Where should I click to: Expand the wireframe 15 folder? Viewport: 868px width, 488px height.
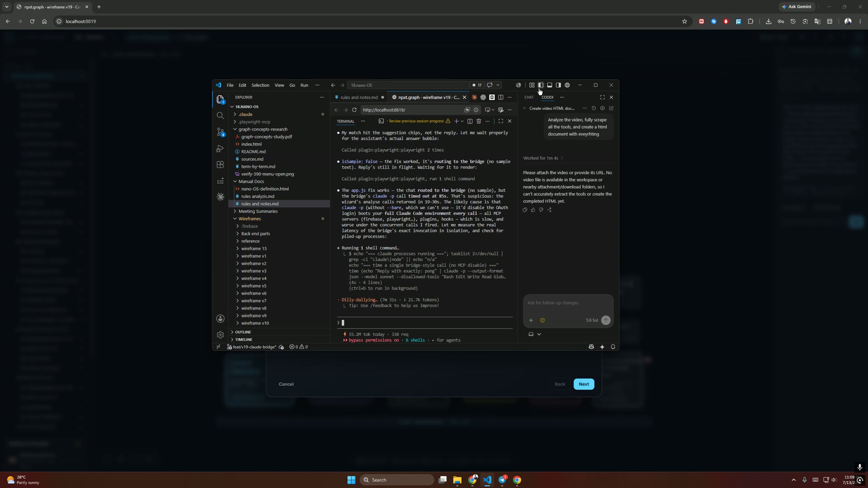[x=278, y=249]
